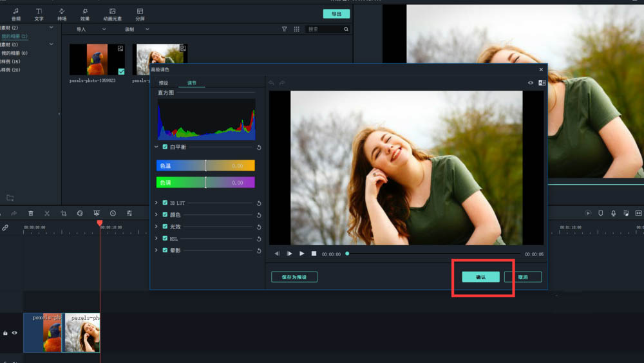Image resolution: width=644 pixels, height=363 pixels.
Task: Toggle the 颜色 checkbox
Action: 165,215
